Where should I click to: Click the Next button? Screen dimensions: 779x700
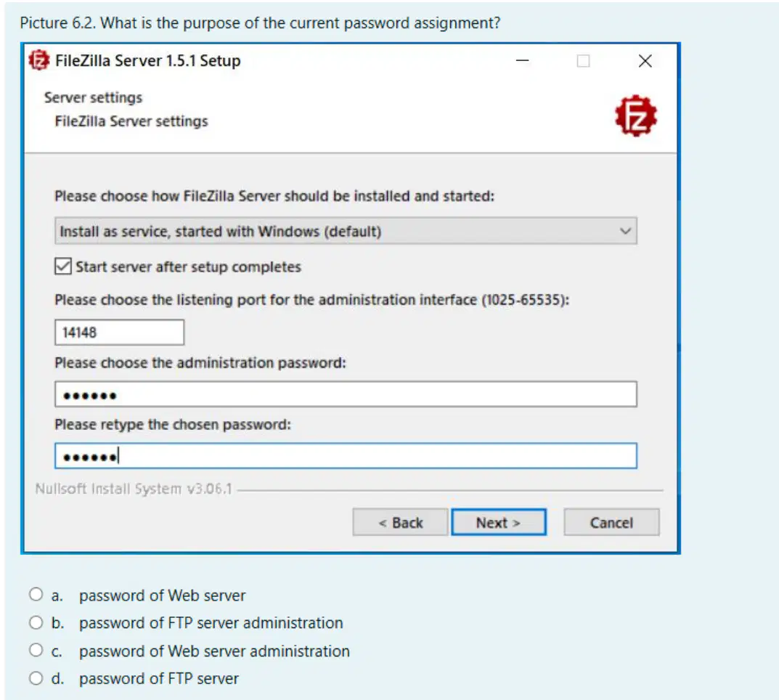[x=498, y=522]
